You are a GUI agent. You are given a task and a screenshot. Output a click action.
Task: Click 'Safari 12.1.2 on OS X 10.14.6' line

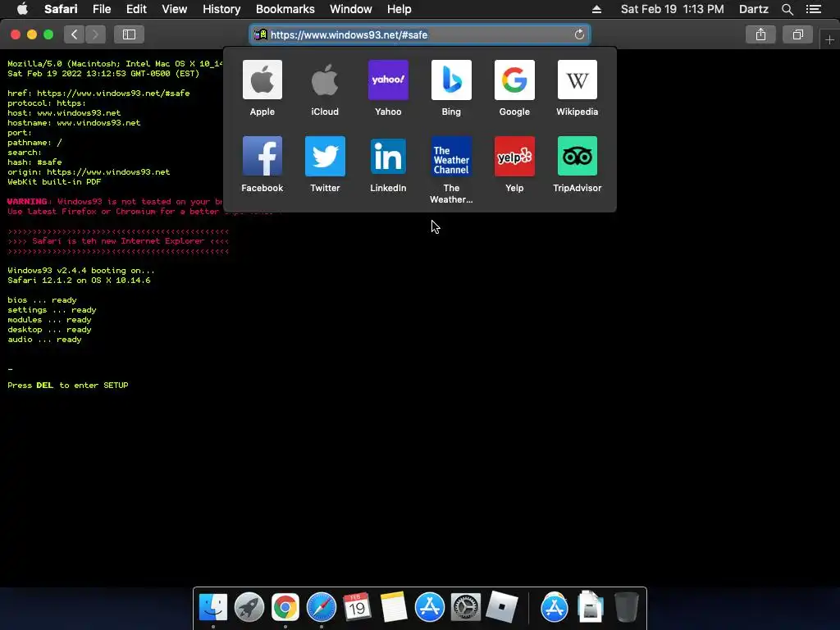click(x=79, y=281)
